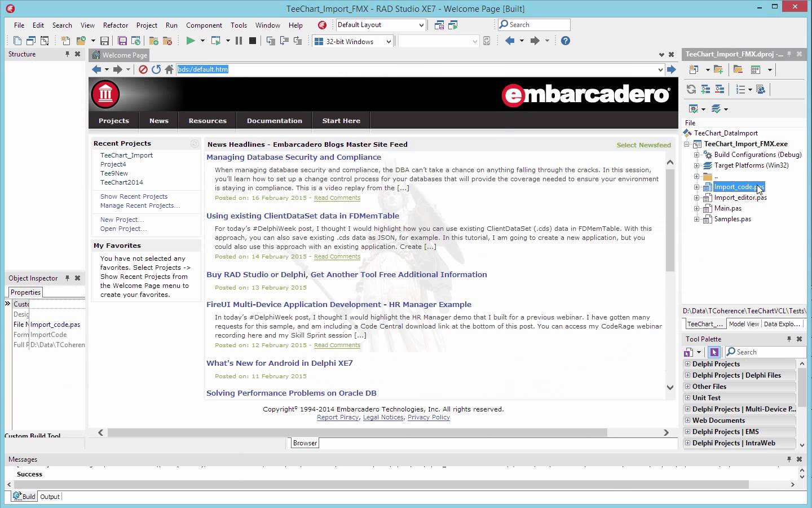
Task: Collapse the TeeChart_Import_FMX.exe project node
Action: [x=687, y=144]
